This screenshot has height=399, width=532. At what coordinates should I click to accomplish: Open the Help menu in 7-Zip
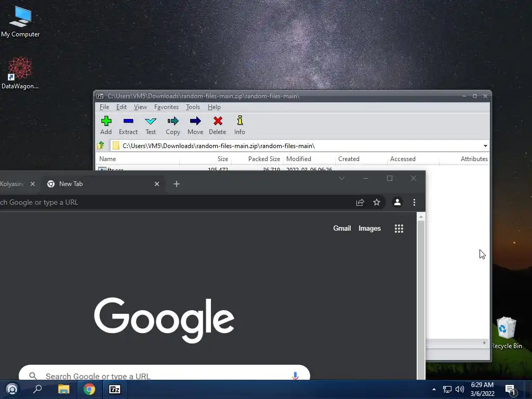click(214, 107)
